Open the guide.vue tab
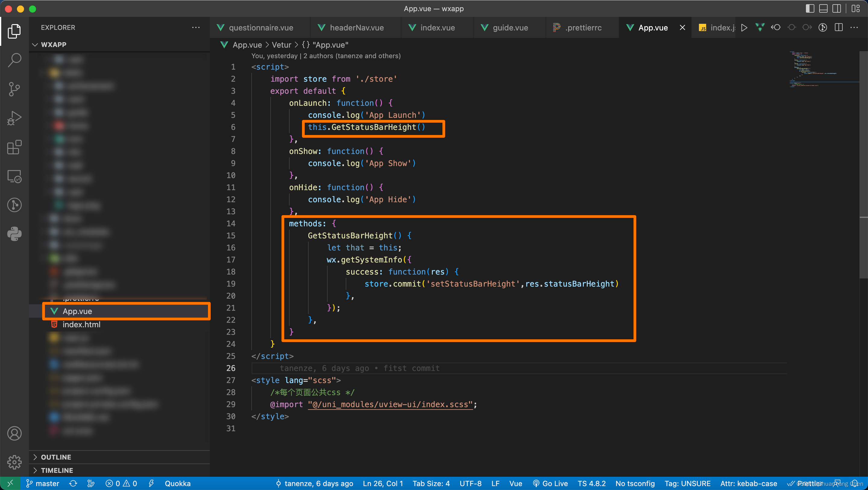This screenshot has height=490, width=868. [509, 27]
